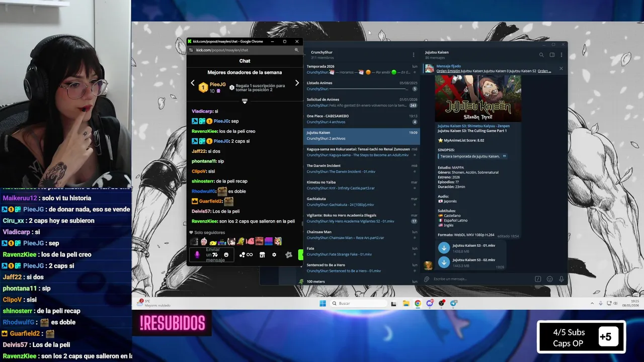This screenshot has height=362, width=644.
Task: Open Task View on the taskbar
Action: 393,303
